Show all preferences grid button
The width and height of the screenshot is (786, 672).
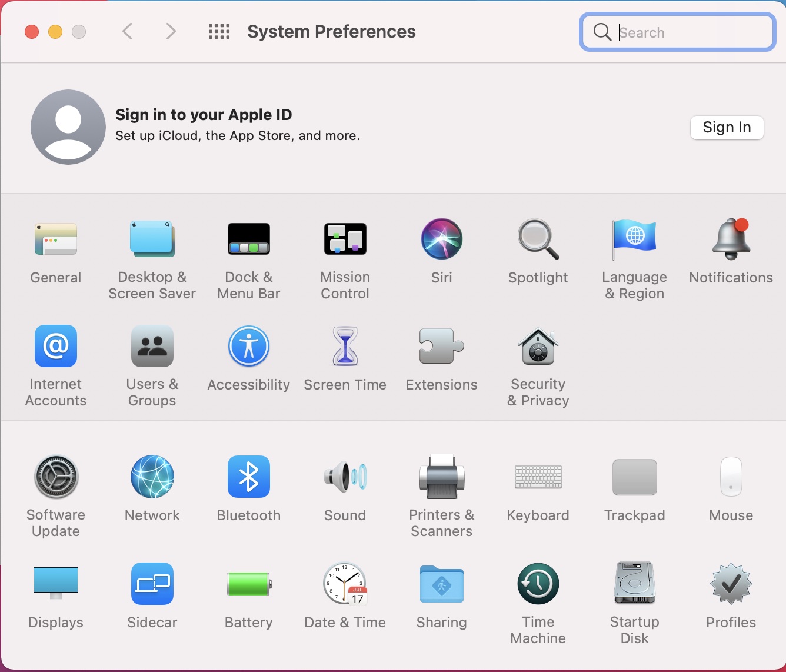[x=219, y=31]
